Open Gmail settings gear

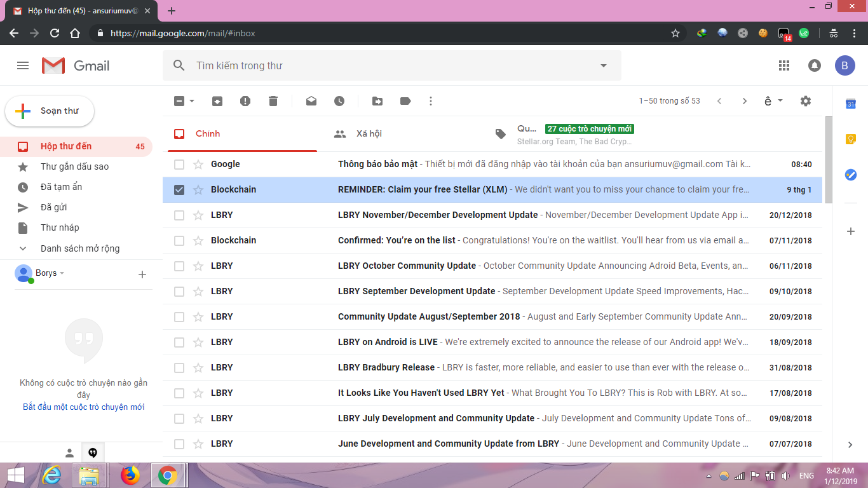click(806, 101)
